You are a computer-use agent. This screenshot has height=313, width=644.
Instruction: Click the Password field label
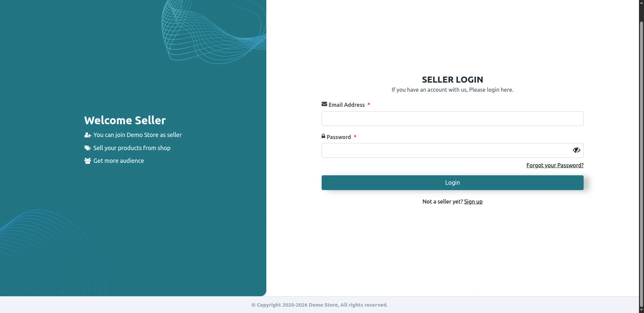339,137
